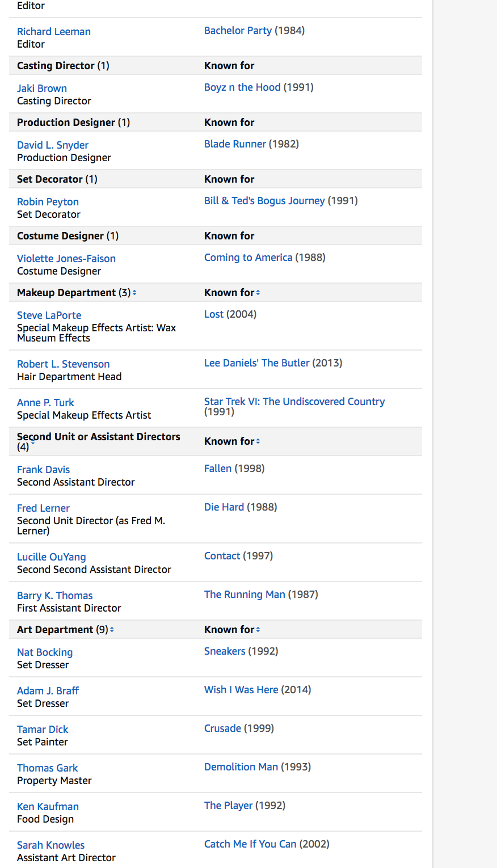Click the 'Property Master' role text
The image size is (497, 868).
click(54, 781)
